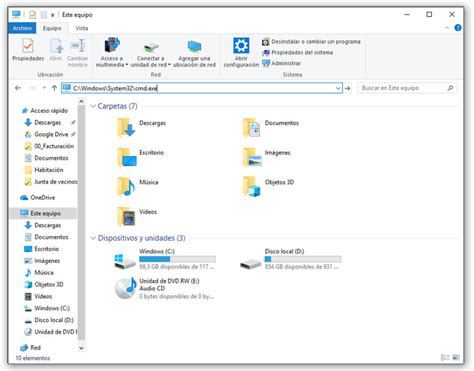This screenshot has height=371, width=474.
Task: Select the Música folder in Carpetas
Action: click(x=137, y=187)
